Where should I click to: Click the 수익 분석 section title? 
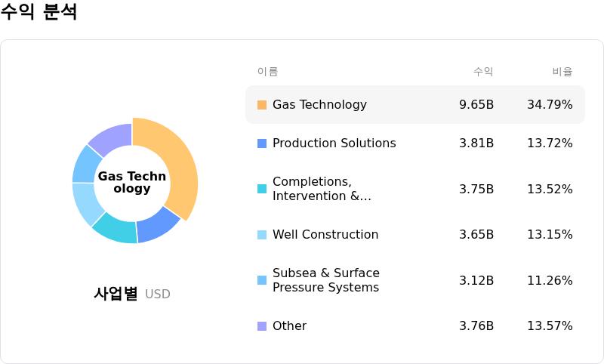coord(39,12)
